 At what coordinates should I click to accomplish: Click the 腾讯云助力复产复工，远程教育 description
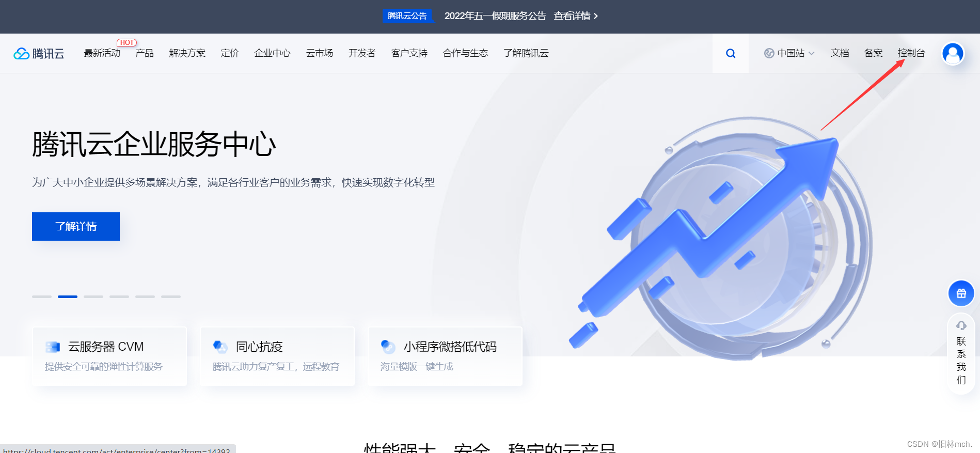pos(276,366)
